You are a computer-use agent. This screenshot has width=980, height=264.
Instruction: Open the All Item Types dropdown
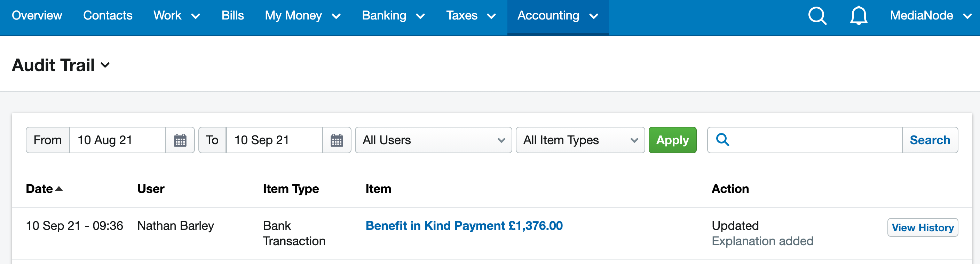(580, 140)
